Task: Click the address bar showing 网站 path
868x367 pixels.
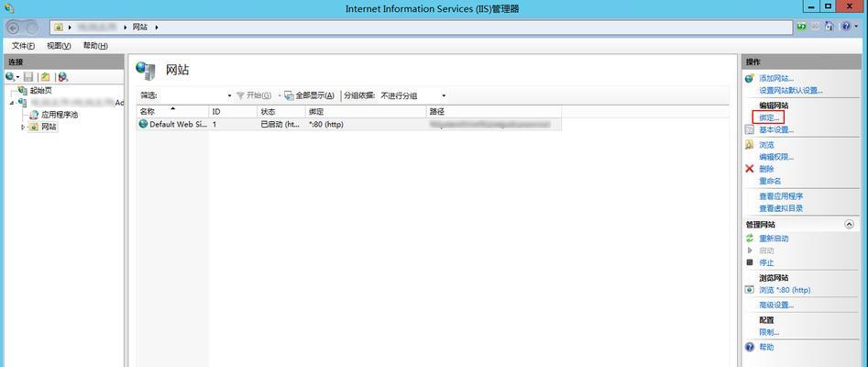Action: [421, 27]
